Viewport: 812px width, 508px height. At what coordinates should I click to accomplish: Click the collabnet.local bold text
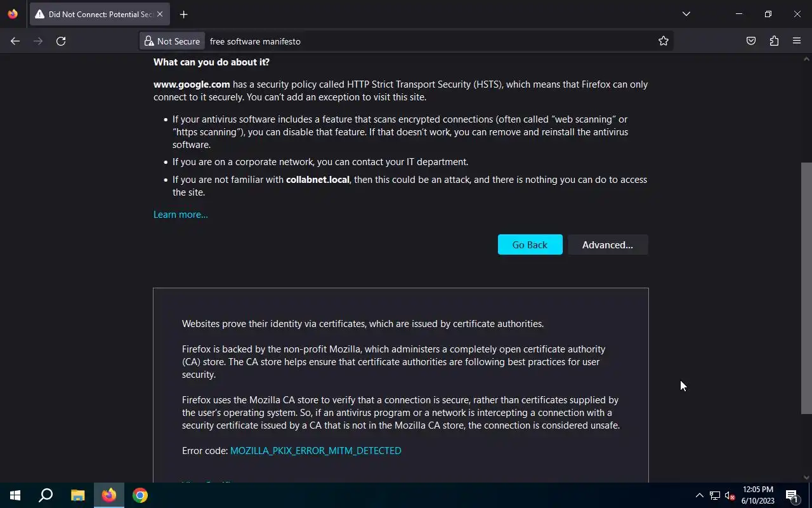(x=318, y=180)
